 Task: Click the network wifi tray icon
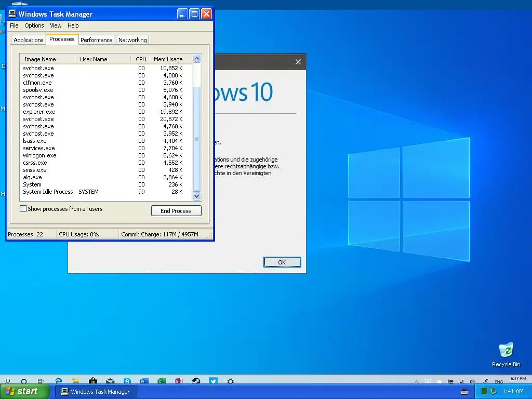(x=462, y=381)
